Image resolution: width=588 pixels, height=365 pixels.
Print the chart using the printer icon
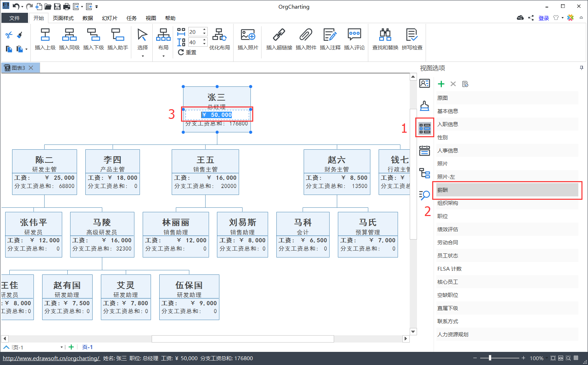(67, 6)
